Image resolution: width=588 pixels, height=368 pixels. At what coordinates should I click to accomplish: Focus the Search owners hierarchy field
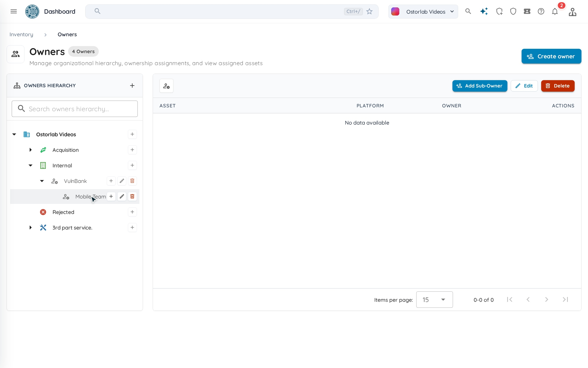tap(75, 109)
